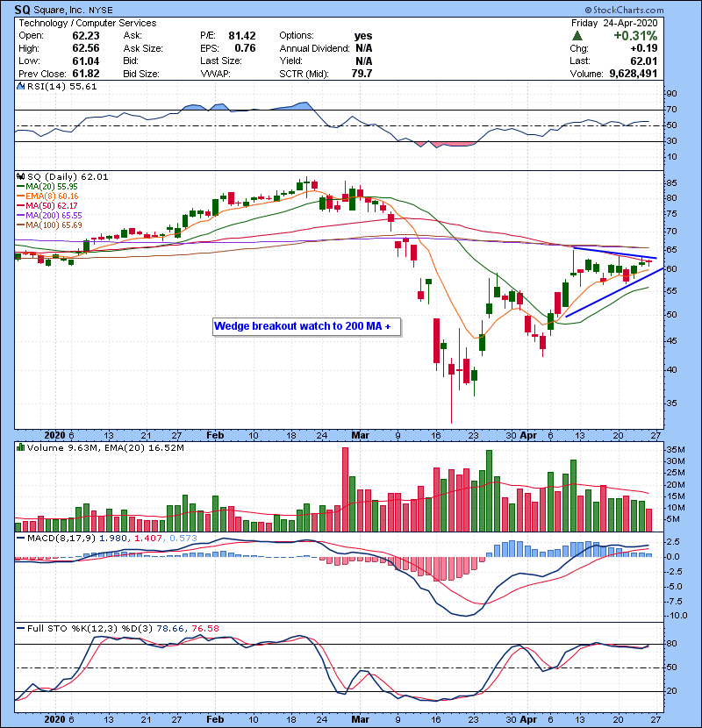Click the Technology / Computer Services sector text
This screenshot has height=728, width=702.
click(88, 23)
